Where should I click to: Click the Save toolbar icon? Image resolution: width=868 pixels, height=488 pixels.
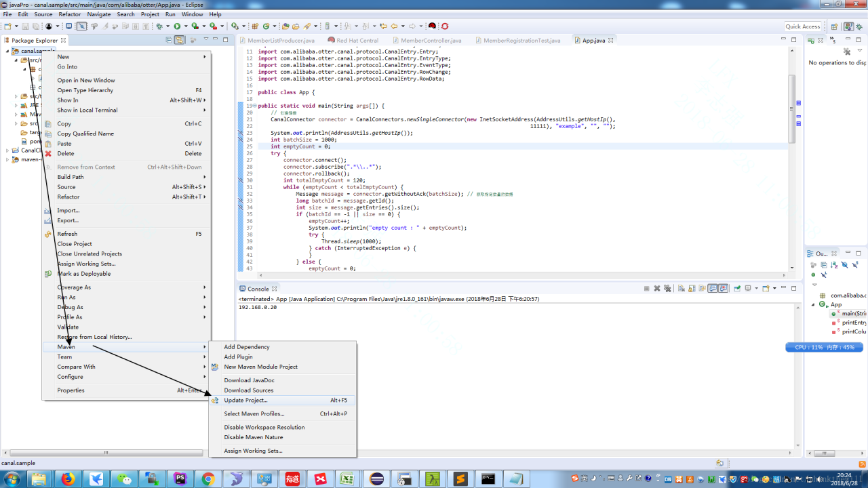coord(25,26)
